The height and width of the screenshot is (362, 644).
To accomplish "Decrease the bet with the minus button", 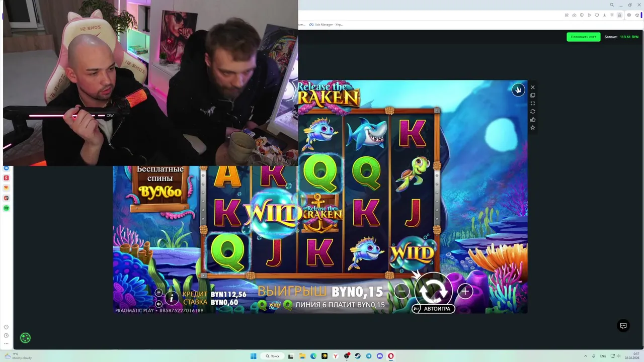I will tap(401, 291).
